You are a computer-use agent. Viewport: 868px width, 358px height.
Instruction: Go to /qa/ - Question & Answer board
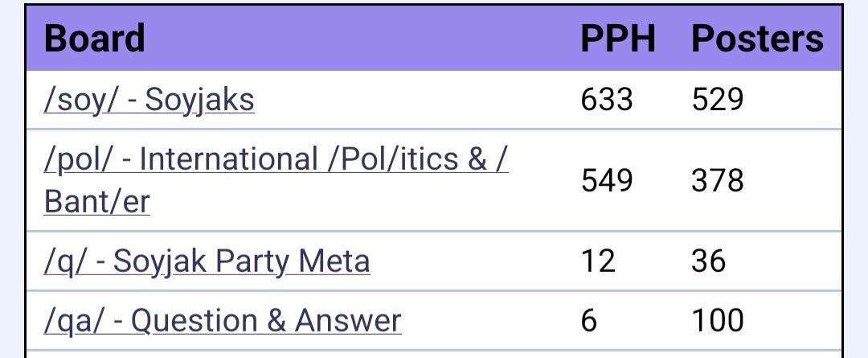click(x=223, y=321)
